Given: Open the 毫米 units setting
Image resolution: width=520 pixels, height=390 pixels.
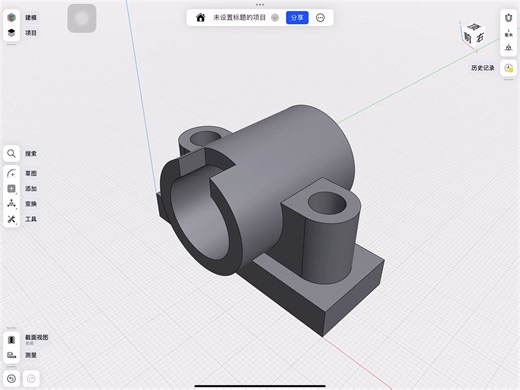Looking at the screenshot, I should [x=508, y=33].
